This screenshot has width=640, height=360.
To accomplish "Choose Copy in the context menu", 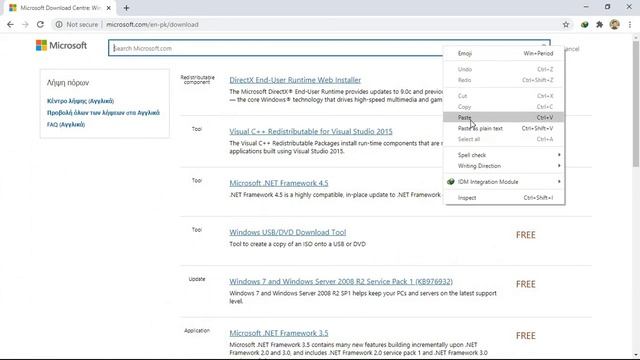I will click(x=504, y=107).
